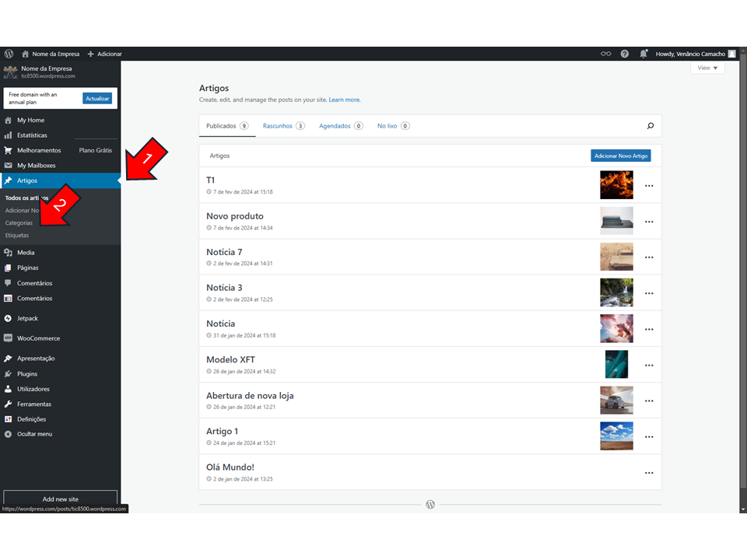
Task: Click the WordPress logo in the admin bar
Action: (9, 54)
